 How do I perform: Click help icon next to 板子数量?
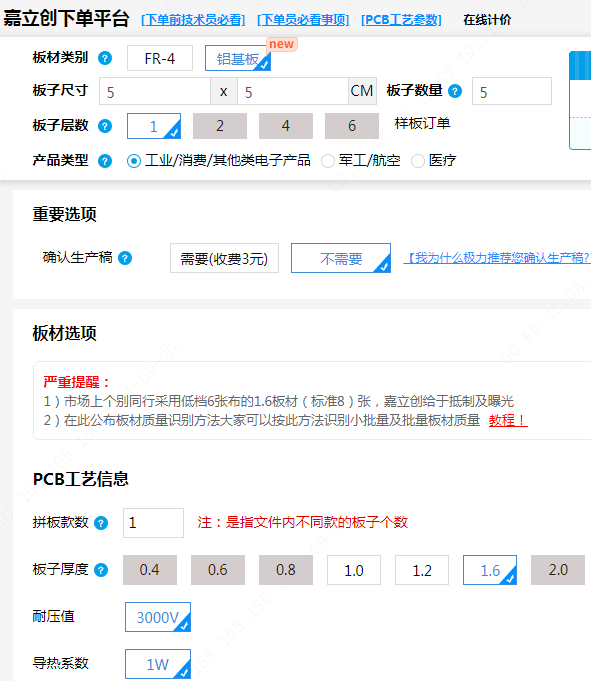[455, 91]
